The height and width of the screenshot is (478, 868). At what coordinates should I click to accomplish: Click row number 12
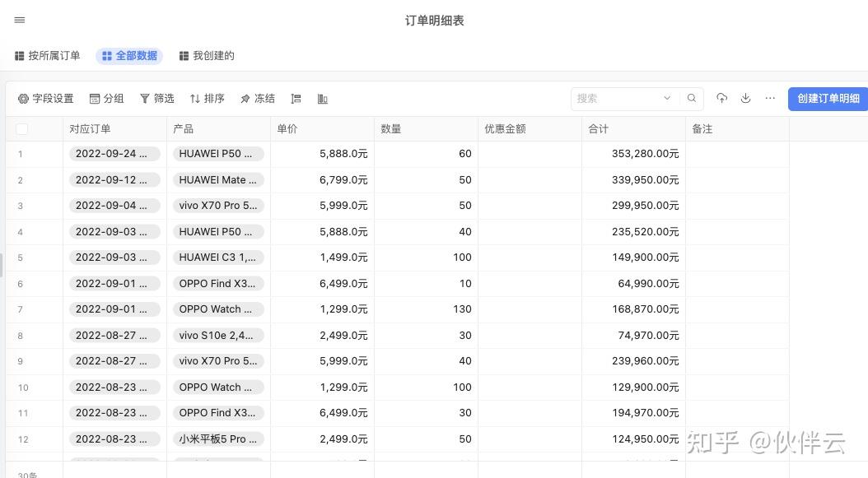23,439
